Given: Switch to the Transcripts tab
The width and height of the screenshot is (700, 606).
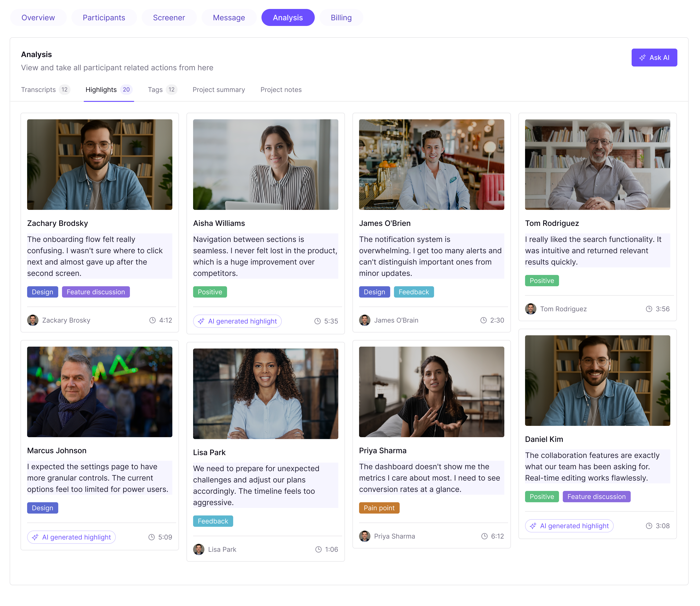Looking at the screenshot, I should pos(39,90).
